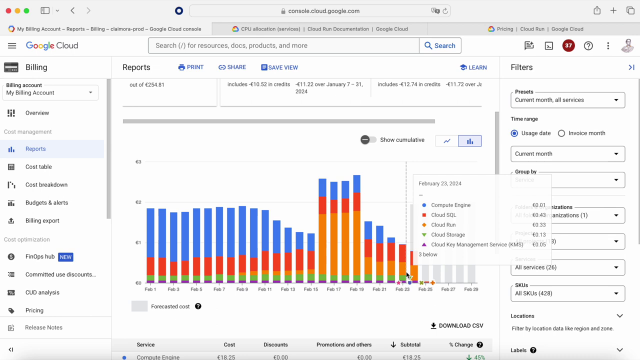This screenshot has width=640, height=360.
Task: Open Current month time range dropdown
Action: (x=567, y=154)
